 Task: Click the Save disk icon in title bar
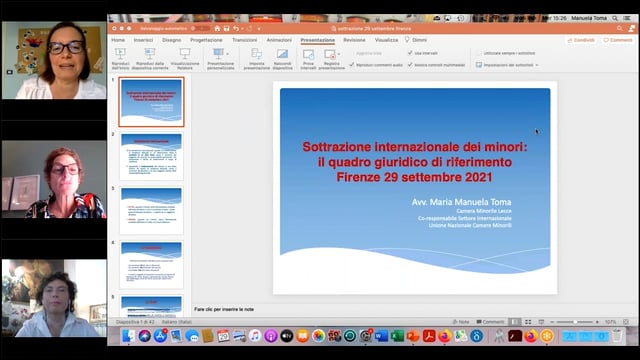[227, 29]
